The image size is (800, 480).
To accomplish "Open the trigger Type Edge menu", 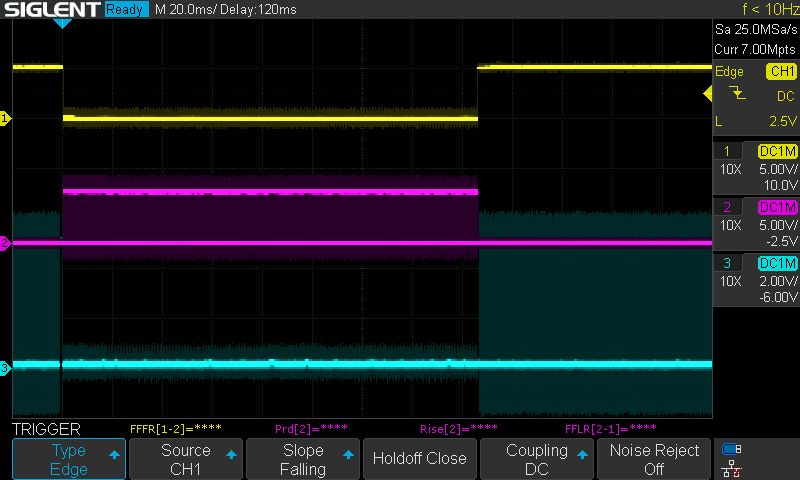I will click(x=69, y=459).
